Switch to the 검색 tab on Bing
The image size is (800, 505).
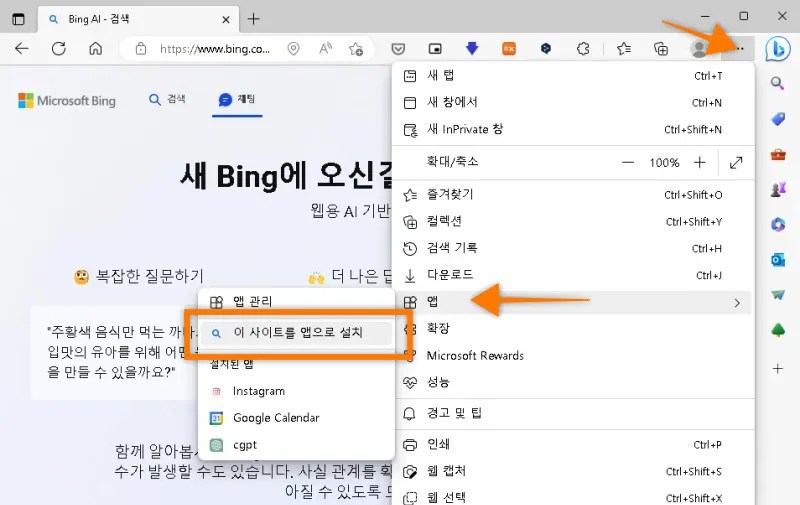[x=167, y=99]
